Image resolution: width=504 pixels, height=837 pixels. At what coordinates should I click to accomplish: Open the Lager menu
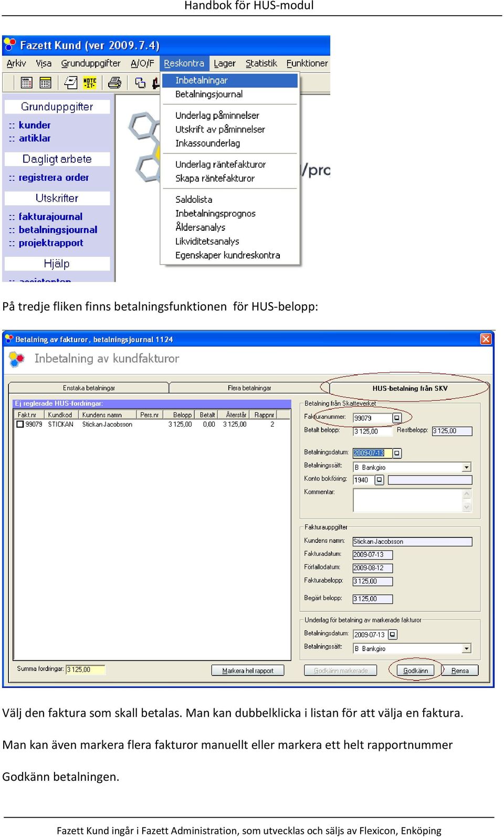[225, 63]
